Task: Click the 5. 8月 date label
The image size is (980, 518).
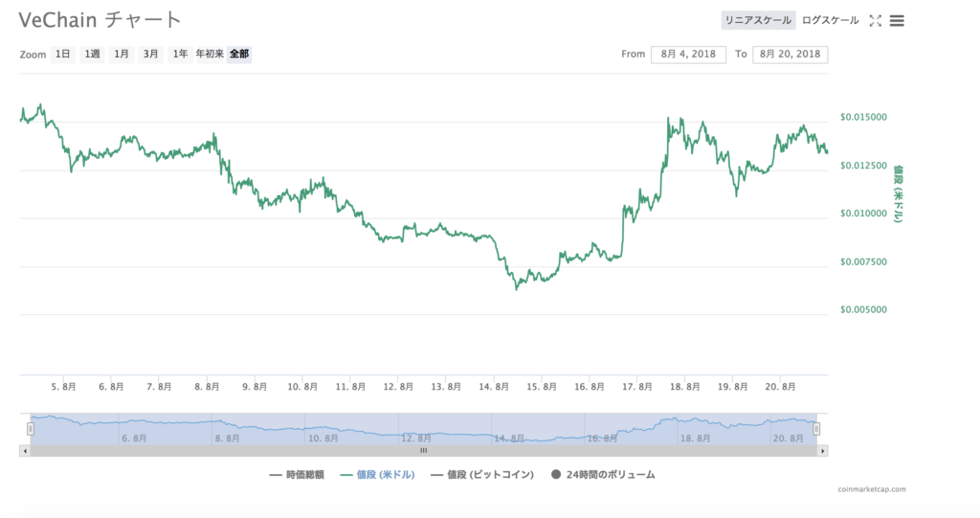Action: (x=63, y=387)
